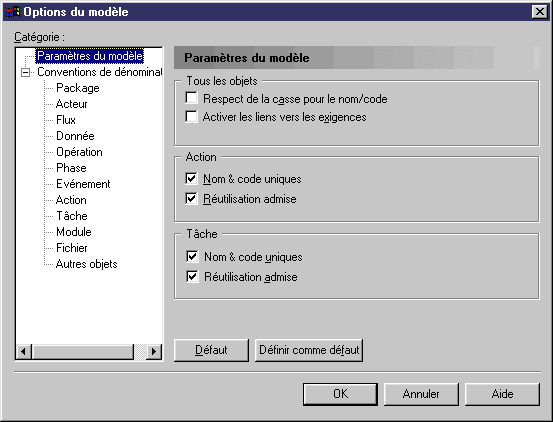Viewport: 553px width, 422px height.
Task: Confirm with the OK button
Action: pos(340,394)
